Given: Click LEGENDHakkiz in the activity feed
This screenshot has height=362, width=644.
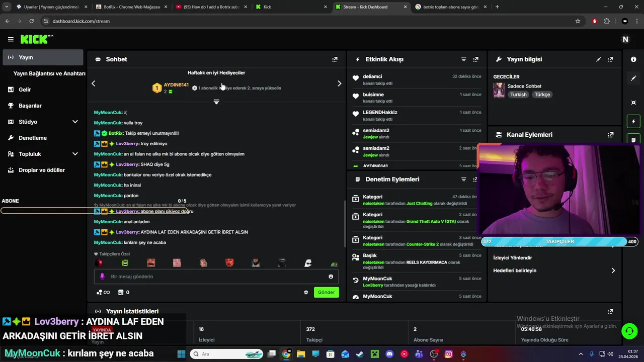Looking at the screenshot, I should 380,112.
